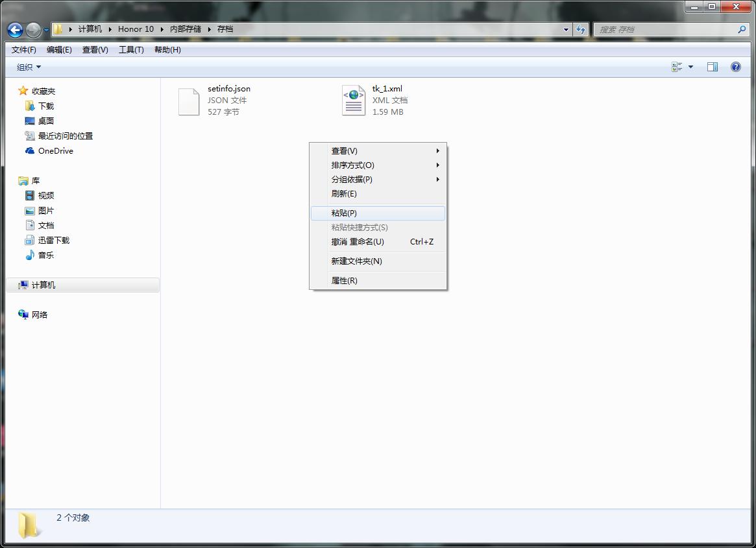
Task: Select 收藏夹 in navigation pane
Action: (x=43, y=91)
